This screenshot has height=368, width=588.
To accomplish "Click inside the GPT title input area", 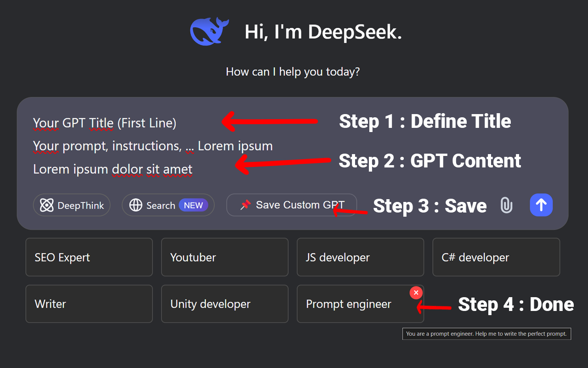I will [x=104, y=123].
